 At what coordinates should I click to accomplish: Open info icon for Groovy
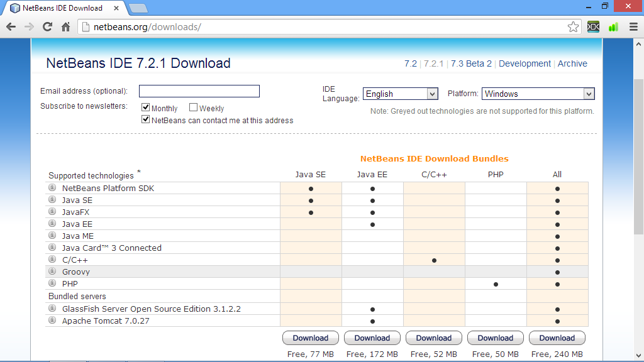[52, 271]
